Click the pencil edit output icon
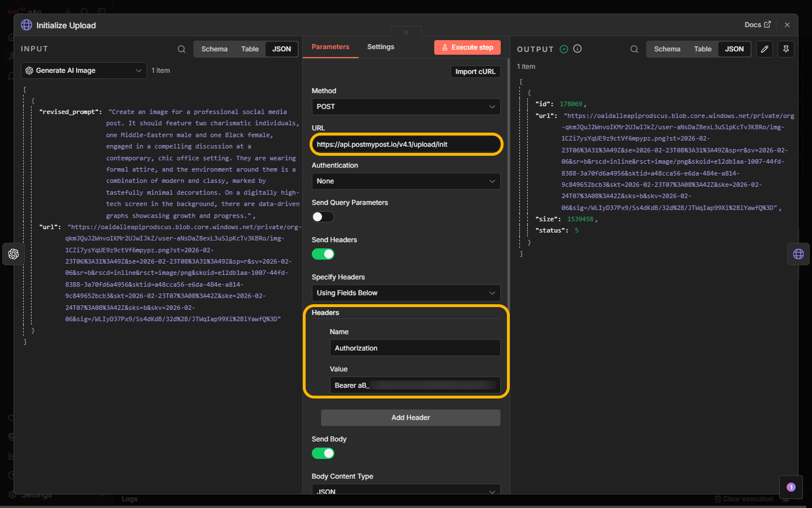Viewport: 812px width, 508px height. coord(765,49)
